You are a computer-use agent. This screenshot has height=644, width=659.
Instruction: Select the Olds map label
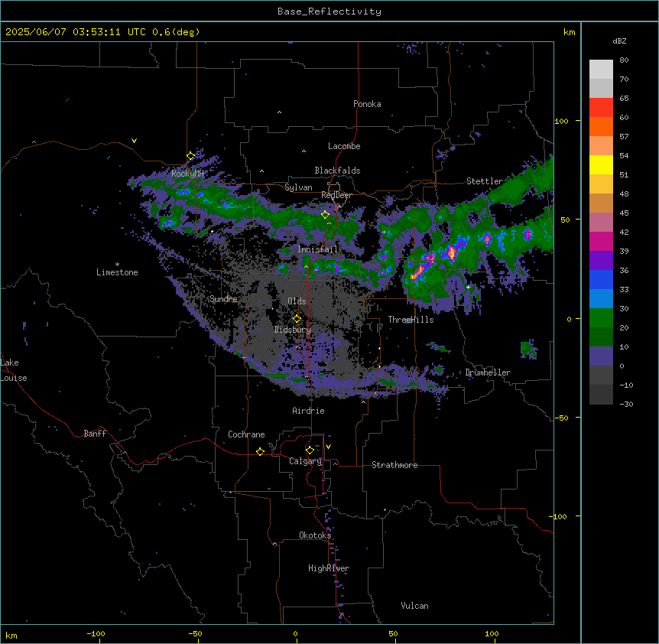point(297,301)
